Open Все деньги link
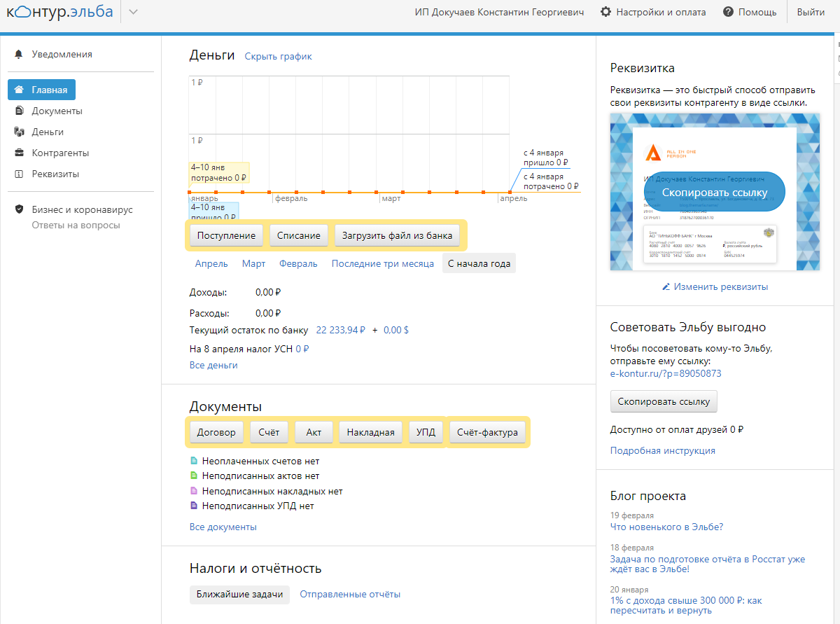The width and height of the screenshot is (840, 624). (x=213, y=365)
